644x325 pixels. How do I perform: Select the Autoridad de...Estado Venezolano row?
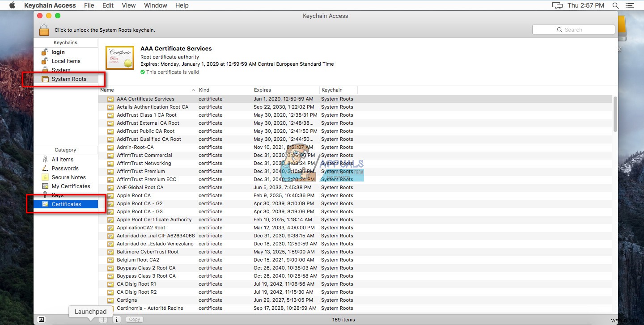coord(355,244)
